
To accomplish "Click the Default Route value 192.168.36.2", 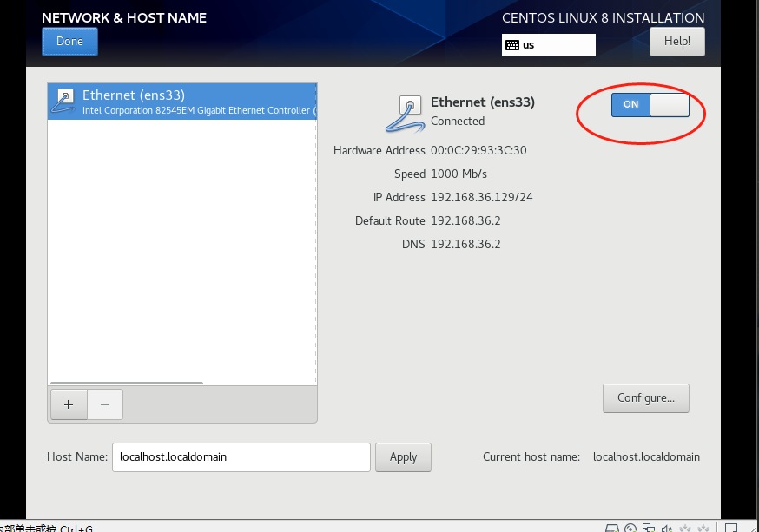I will click(x=465, y=221).
